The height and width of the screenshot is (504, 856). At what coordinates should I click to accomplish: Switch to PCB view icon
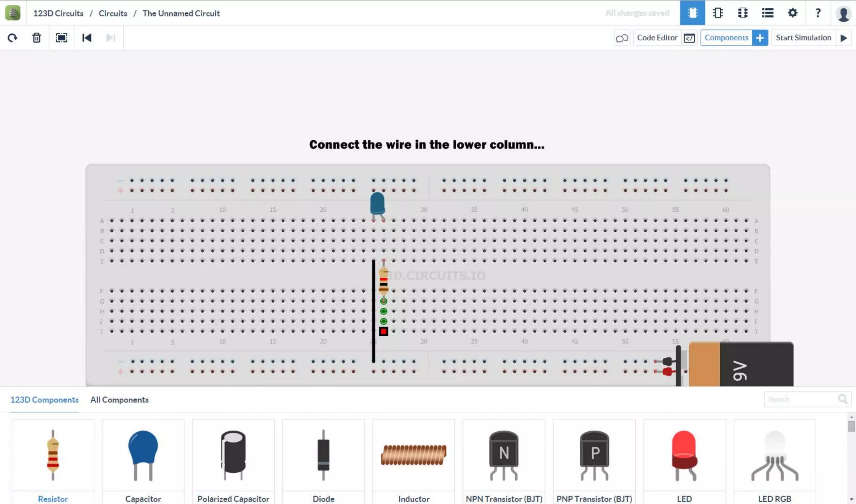pyautogui.click(x=743, y=13)
